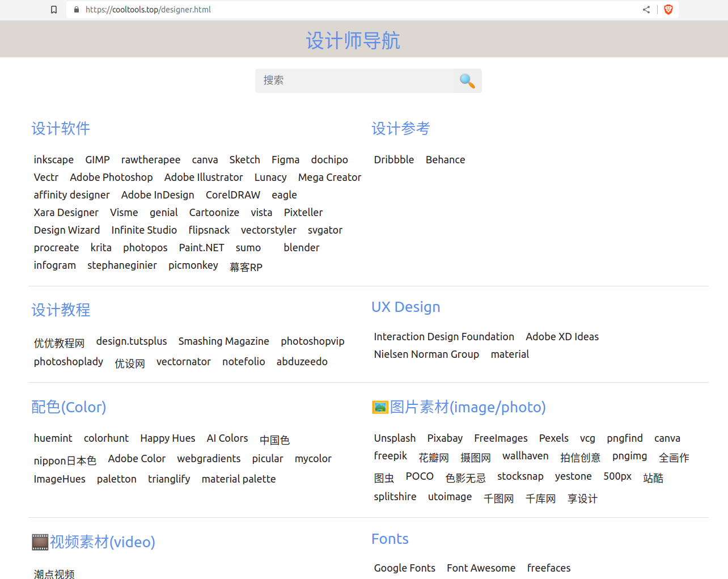The height and width of the screenshot is (579, 728).
Task: Visit the Adobe Color link
Action: [137, 459]
